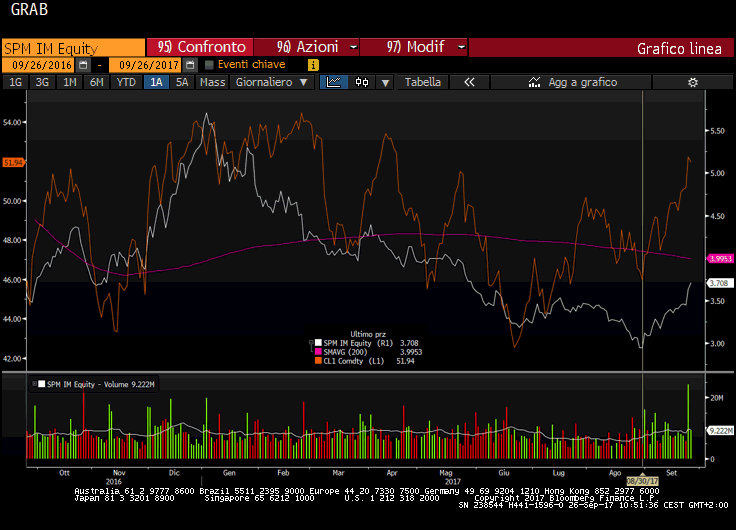The width and height of the screenshot is (736, 530).
Task: Click the Grafico linea title bar
Action: [601, 48]
